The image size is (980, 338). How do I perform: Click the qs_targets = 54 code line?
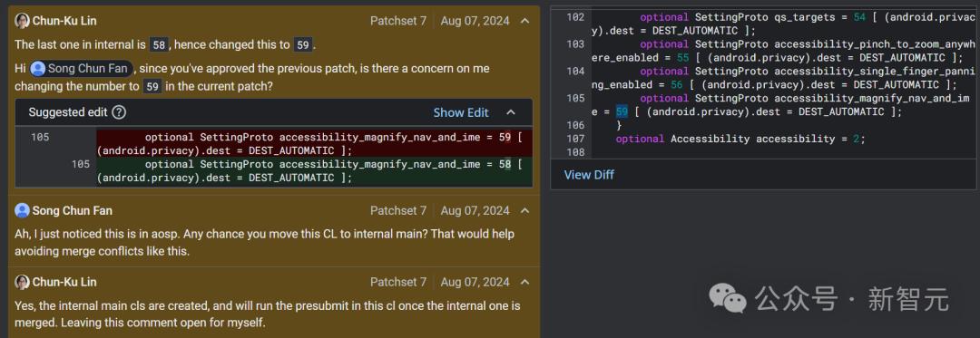click(x=784, y=24)
